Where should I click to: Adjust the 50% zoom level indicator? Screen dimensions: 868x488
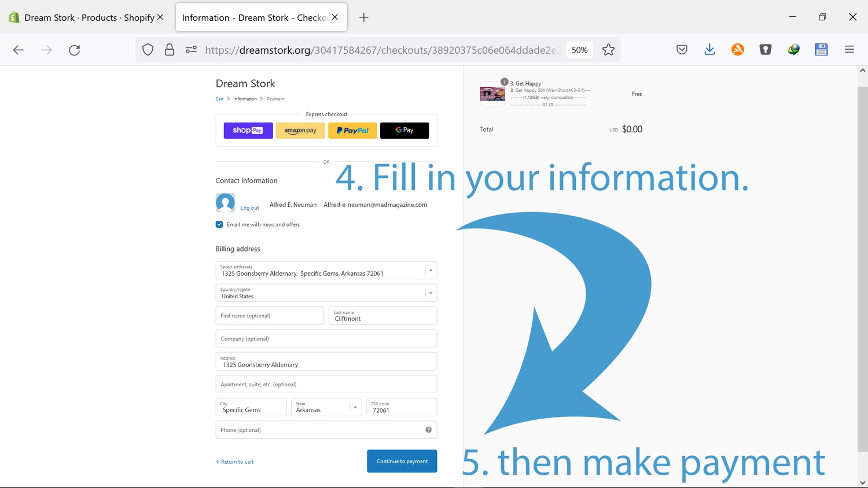click(x=579, y=50)
